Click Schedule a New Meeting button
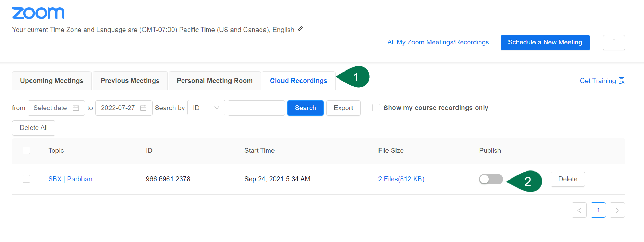Viewport: 644px width, 242px height. (x=545, y=42)
